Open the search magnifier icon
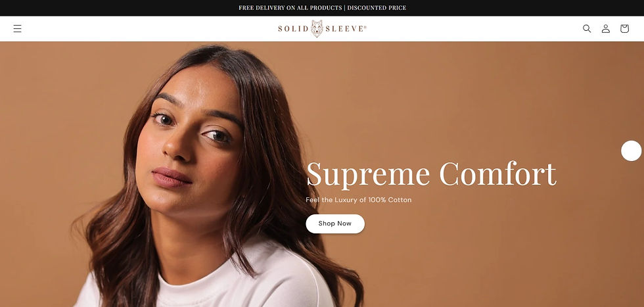644x307 pixels. pos(587,28)
